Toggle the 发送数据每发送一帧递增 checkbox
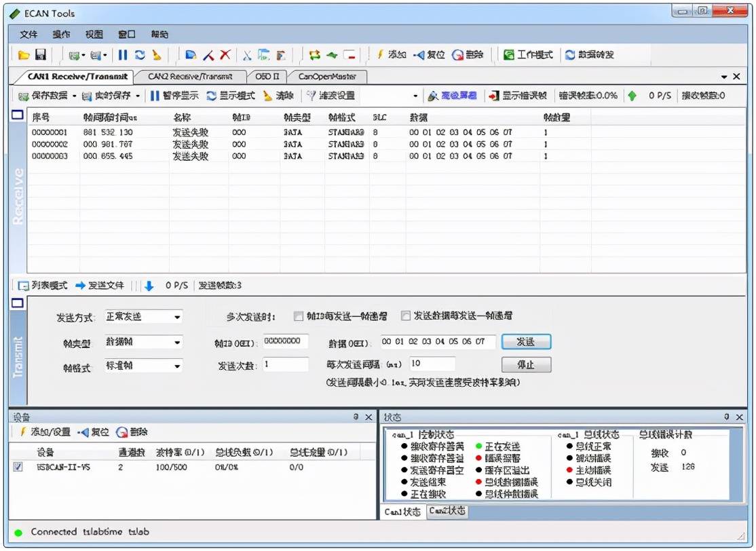 [x=405, y=316]
